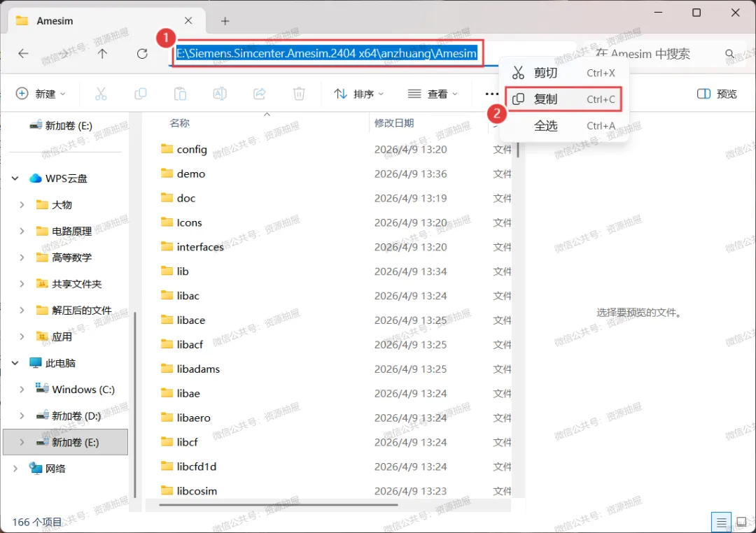The image size is (756, 533).
Task: Click the file list vertical scrollbar
Action: pyautogui.click(x=518, y=150)
